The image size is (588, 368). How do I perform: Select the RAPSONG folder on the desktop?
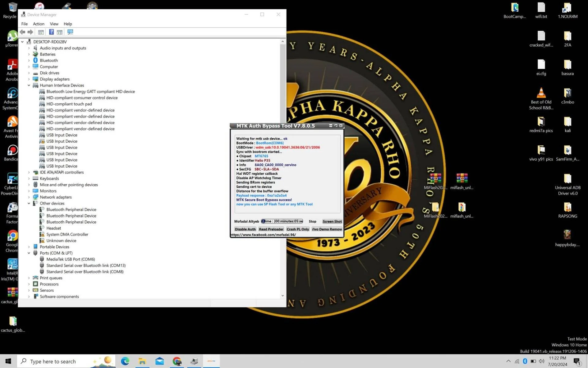point(567,210)
